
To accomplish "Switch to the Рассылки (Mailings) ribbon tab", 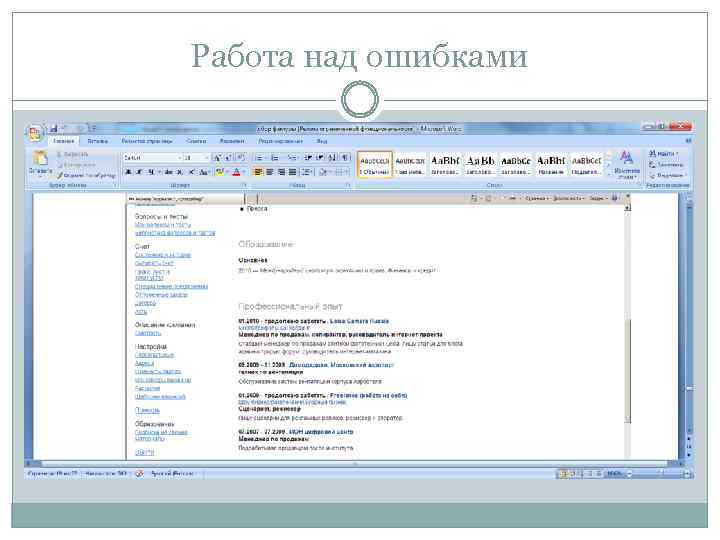I will pyautogui.click(x=232, y=141).
